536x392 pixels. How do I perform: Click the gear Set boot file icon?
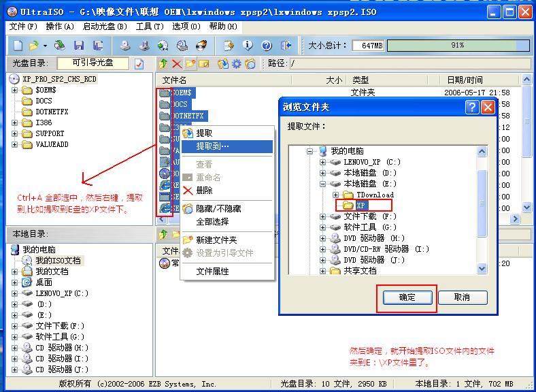click(x=237, y=63)
